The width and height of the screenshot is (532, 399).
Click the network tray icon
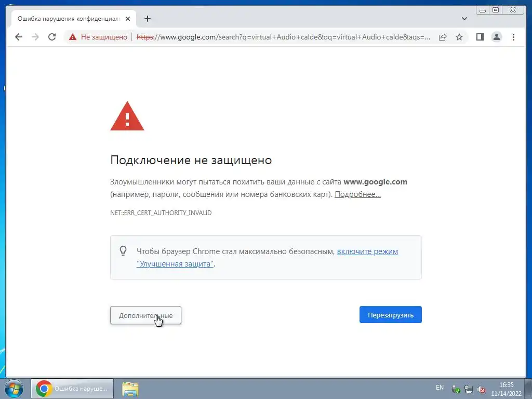[468, 390]
